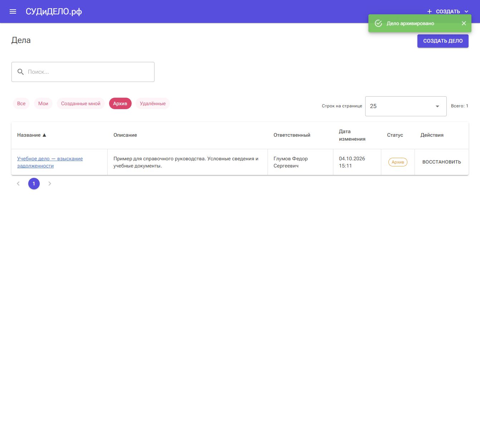Click the magnifier icon in search box
480x448 pixels.
point(21,72)
